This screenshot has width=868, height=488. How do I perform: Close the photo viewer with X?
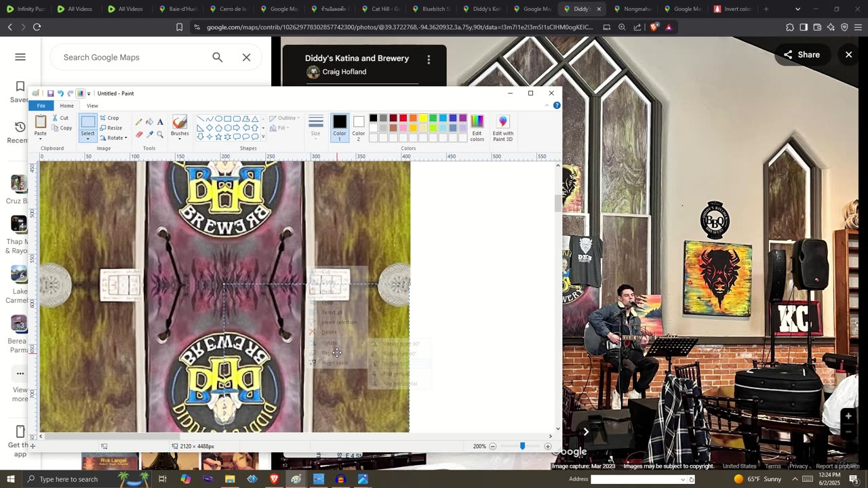[x=848, y=55]
